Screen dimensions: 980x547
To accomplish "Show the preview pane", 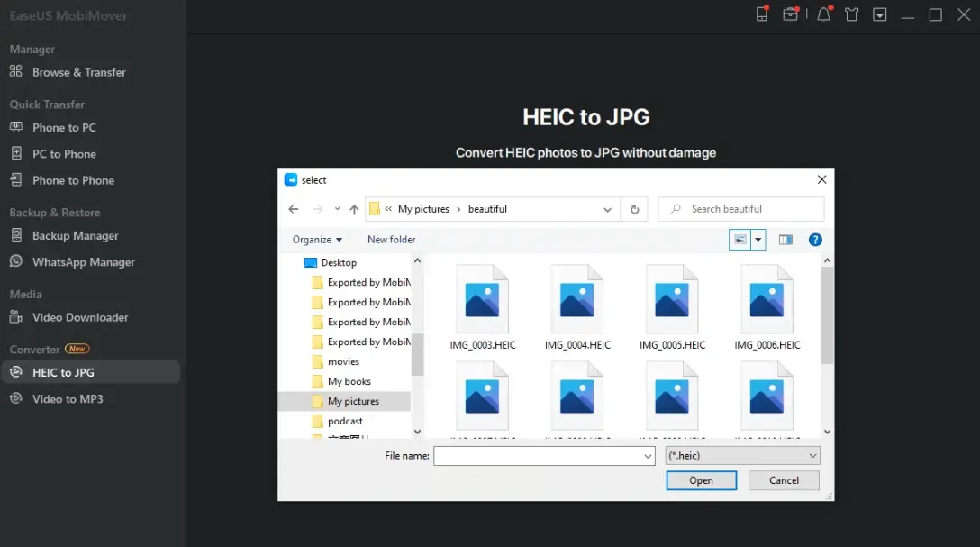I will tap(785, 240).
